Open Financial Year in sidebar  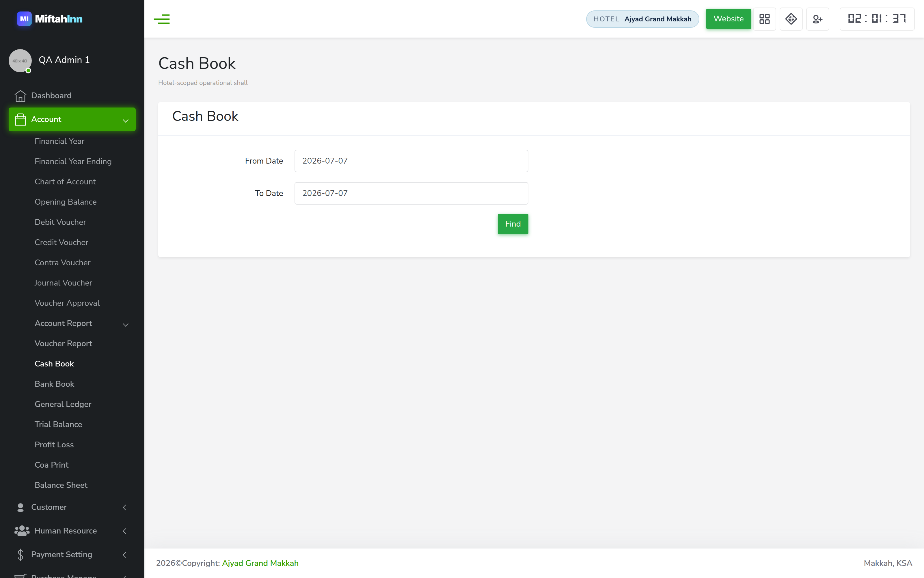point(59,141)
